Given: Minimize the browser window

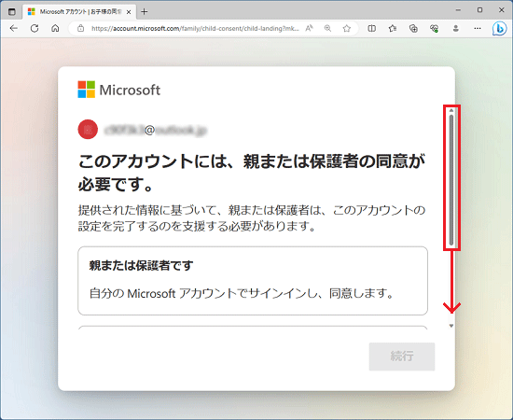Looking at the screenshot, I should click(458, 10).
